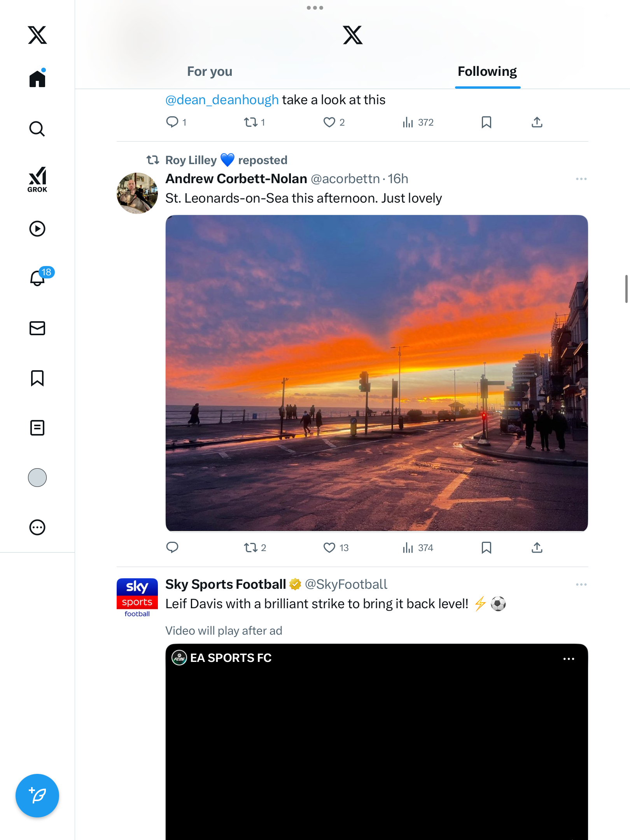The height and width of the screenshot is (840, 630).
Task: Open more options on Andrew Corbett-Nolan's post
Action: (581, 179)
